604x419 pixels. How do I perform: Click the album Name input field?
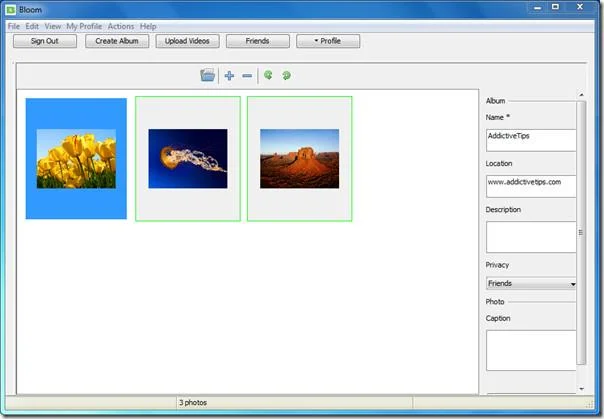pos(531,140)
